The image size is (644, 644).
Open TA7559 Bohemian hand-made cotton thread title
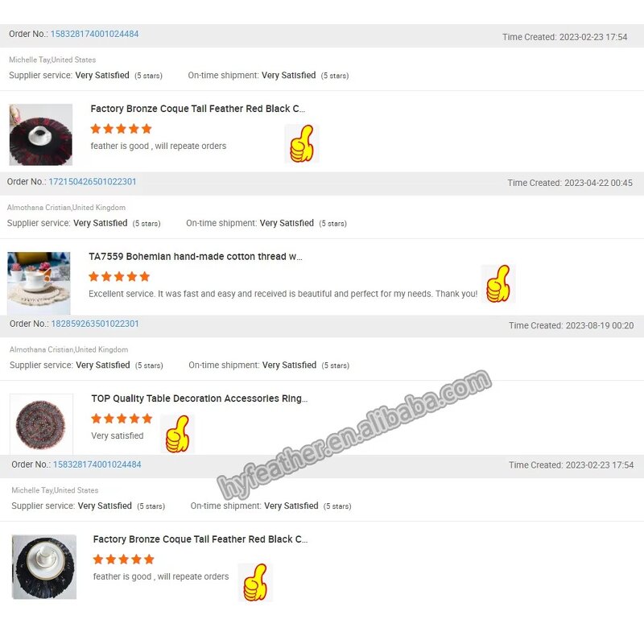pyautogui.click(x=196, y=257)
